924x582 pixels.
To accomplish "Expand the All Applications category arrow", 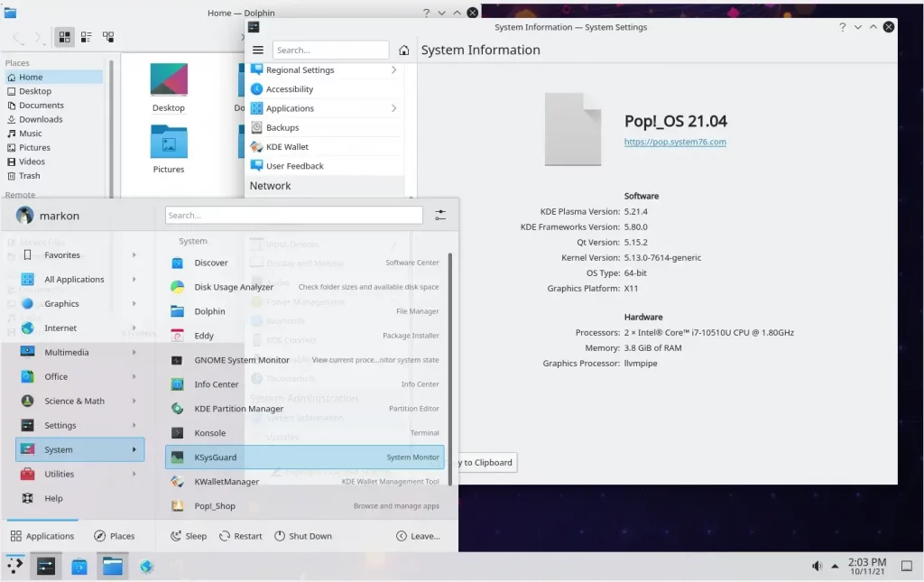I will pos(134,279).
